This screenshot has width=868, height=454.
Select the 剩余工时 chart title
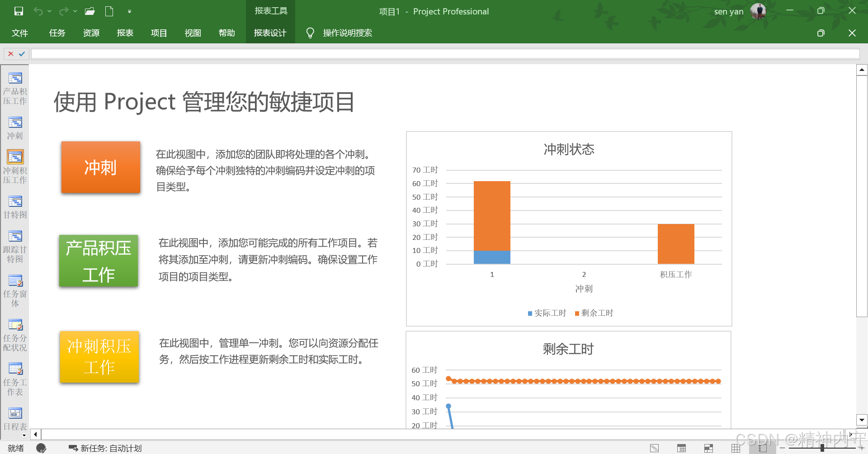[568, 349]
